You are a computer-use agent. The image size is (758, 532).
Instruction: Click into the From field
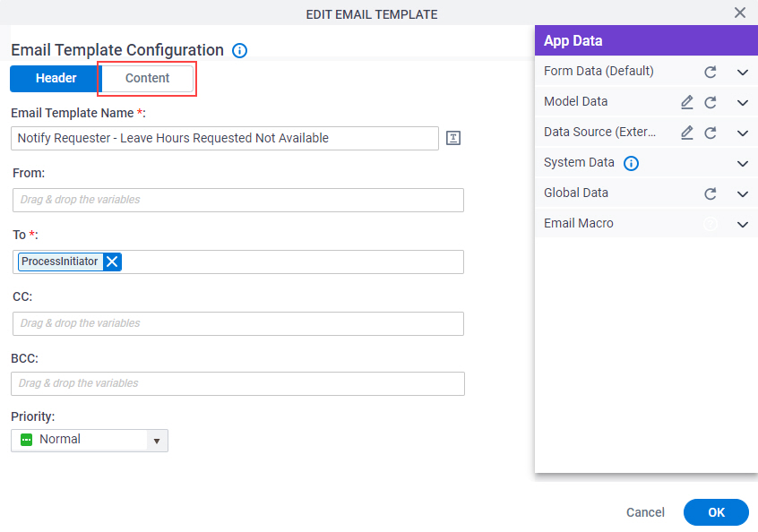[x=238, y=200]
